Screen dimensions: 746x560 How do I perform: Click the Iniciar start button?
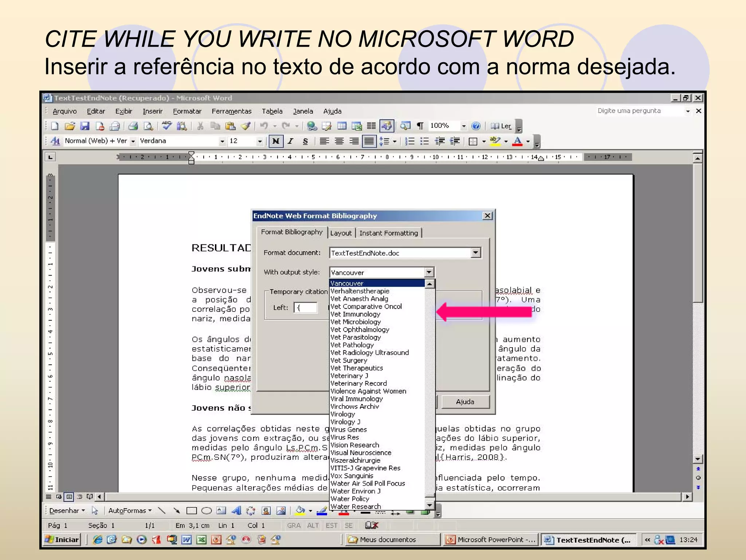point(62,540)
